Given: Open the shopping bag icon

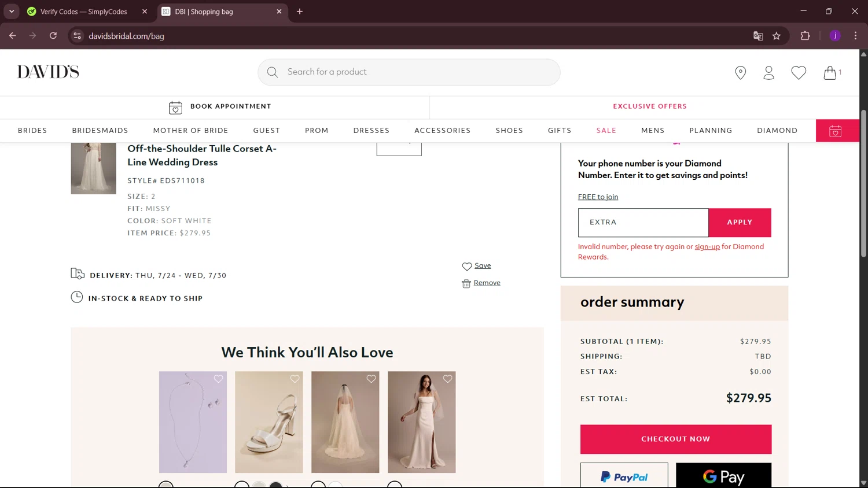Looking at the screenshot, I should (830, 72).
